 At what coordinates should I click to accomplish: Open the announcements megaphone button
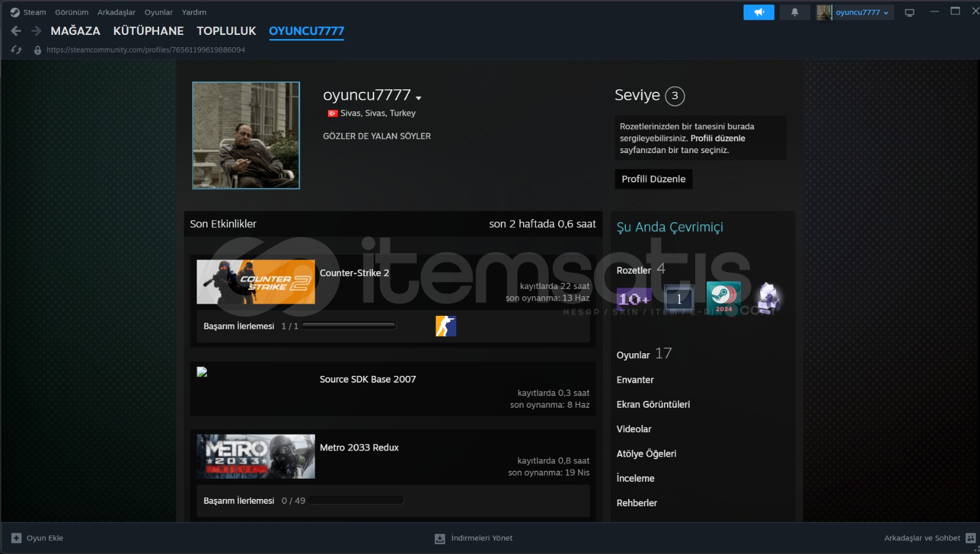click(x=759, y=12)
